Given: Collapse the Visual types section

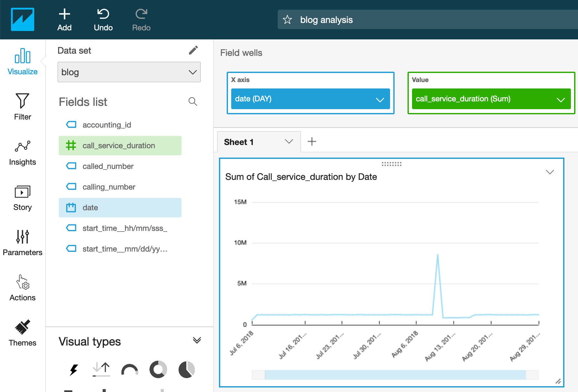Looking at the screenshot, I should tap(197, 340).
